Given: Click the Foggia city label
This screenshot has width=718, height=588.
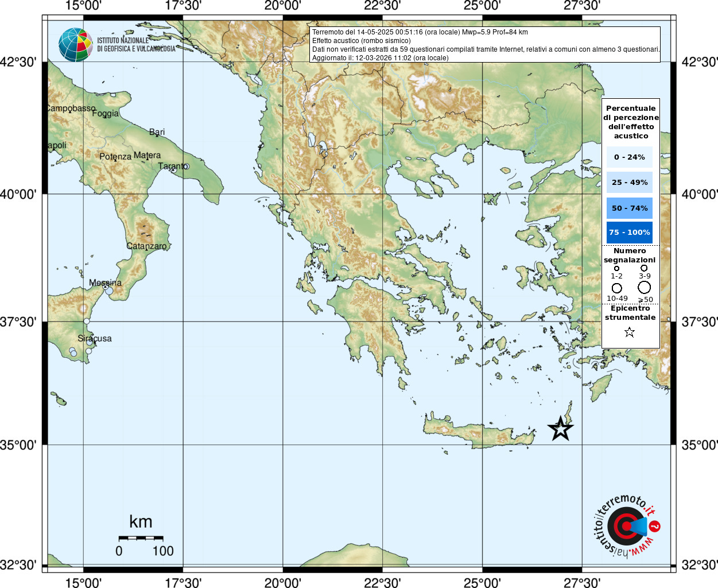Looking at the screenshot, I should coord(105,113).
